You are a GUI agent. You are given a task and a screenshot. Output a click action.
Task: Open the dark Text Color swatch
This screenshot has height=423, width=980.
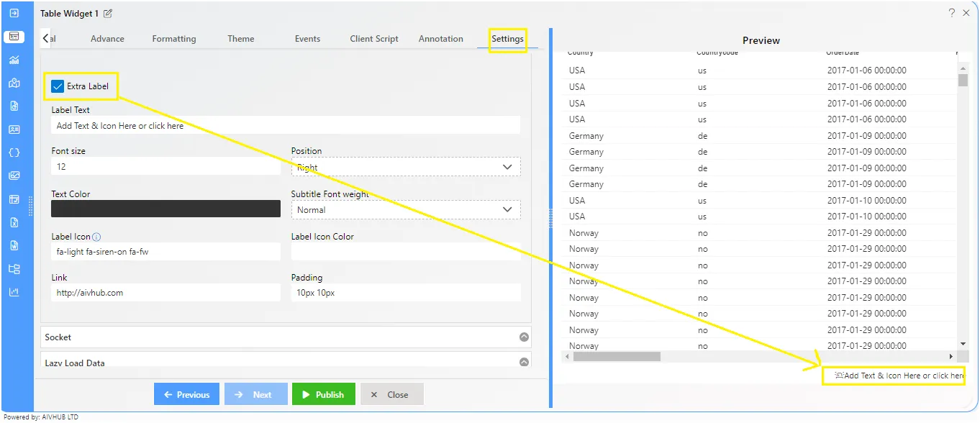pos(165,209)
